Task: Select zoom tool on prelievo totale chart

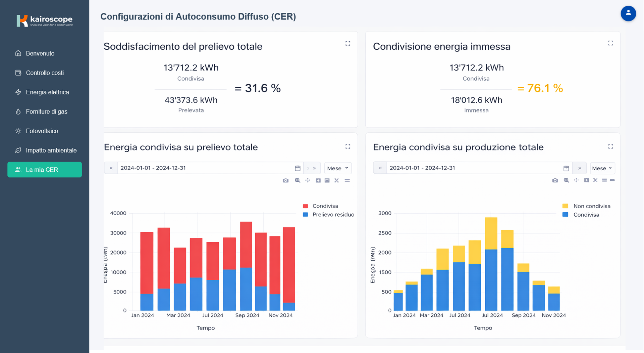Action: [x=297, y=181]
